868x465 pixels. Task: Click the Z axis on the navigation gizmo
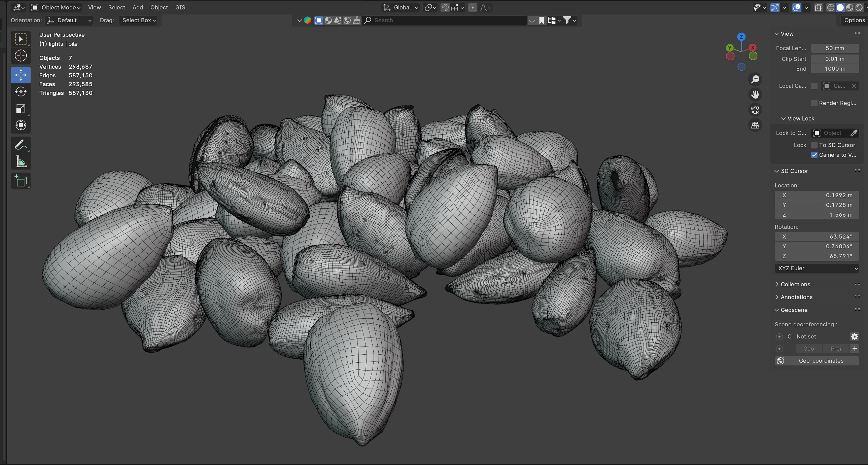tap(741, 36)
